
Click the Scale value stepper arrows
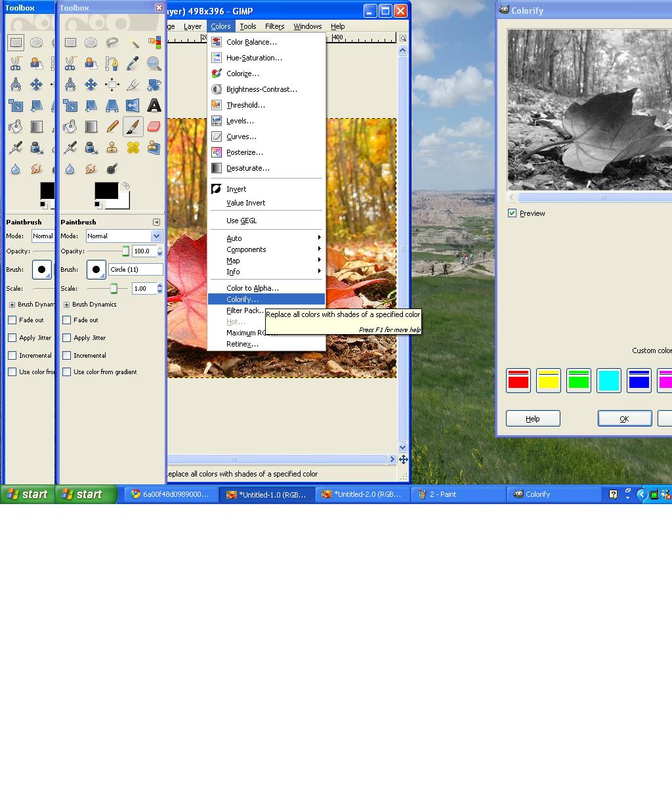pos(160,288)
